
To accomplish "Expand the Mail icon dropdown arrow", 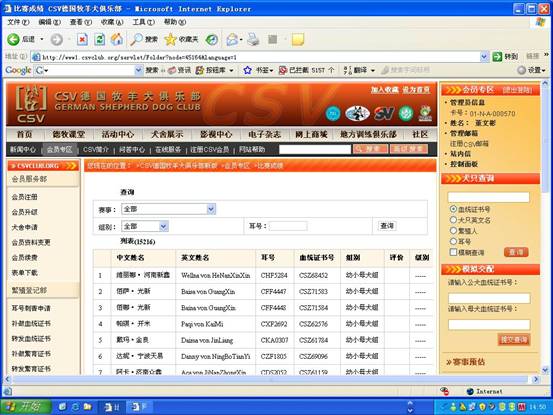I will (x=241, y=39).
